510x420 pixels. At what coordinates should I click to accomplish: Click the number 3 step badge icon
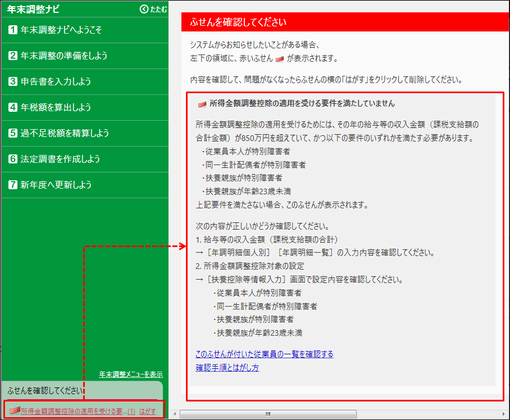13,81
